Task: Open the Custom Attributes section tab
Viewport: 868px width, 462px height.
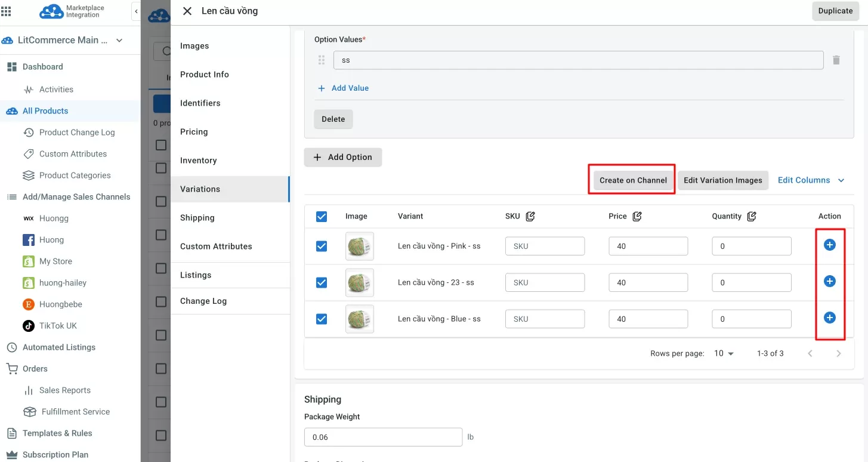Action: pyautogui.click(x=230, y=247)
